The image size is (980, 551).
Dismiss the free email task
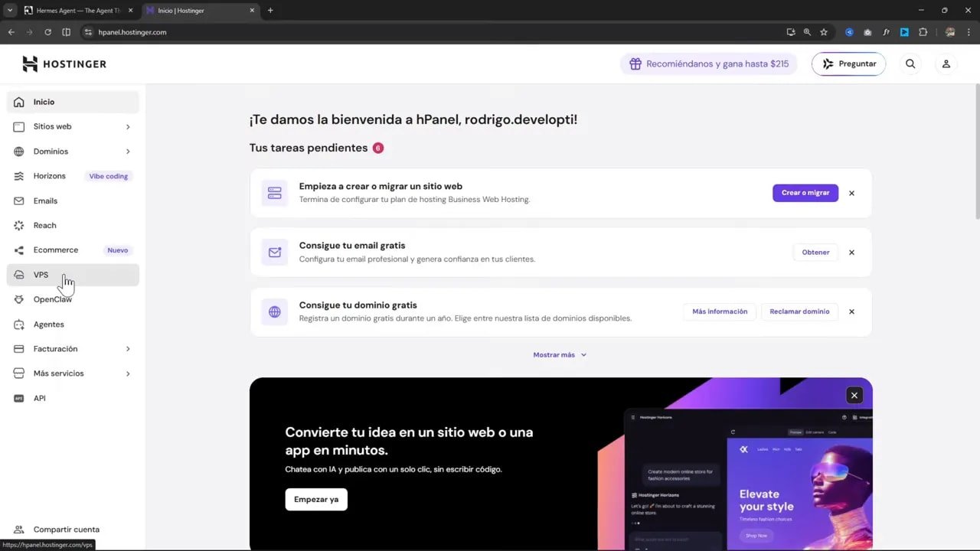pyautogui.click(x=851, y=253)
